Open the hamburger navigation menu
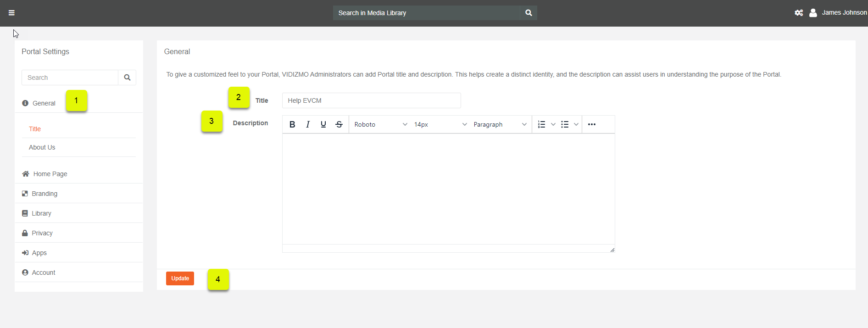The width and height of the screenshot is (868, 328). [x=11, y=13]
